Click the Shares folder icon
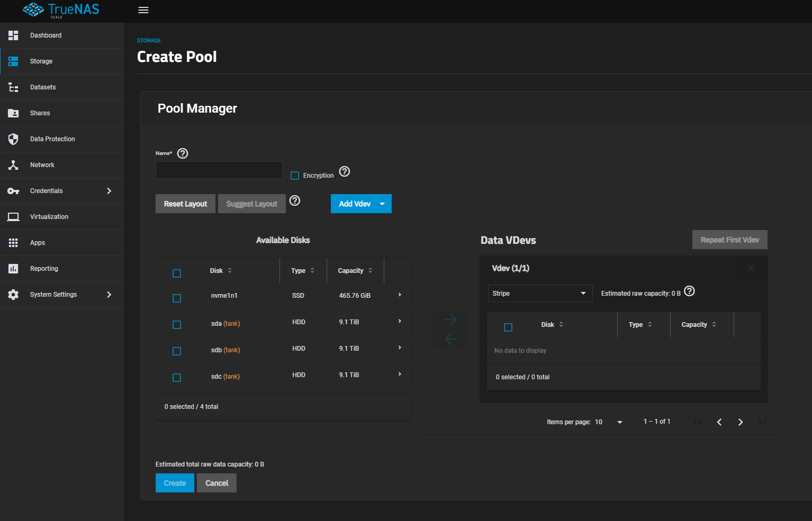812x521 pixels. click(13, 113)
